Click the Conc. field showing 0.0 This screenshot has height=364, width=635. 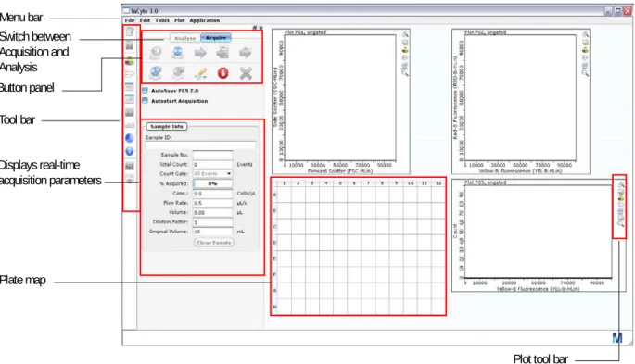click(x=212, y=194)
